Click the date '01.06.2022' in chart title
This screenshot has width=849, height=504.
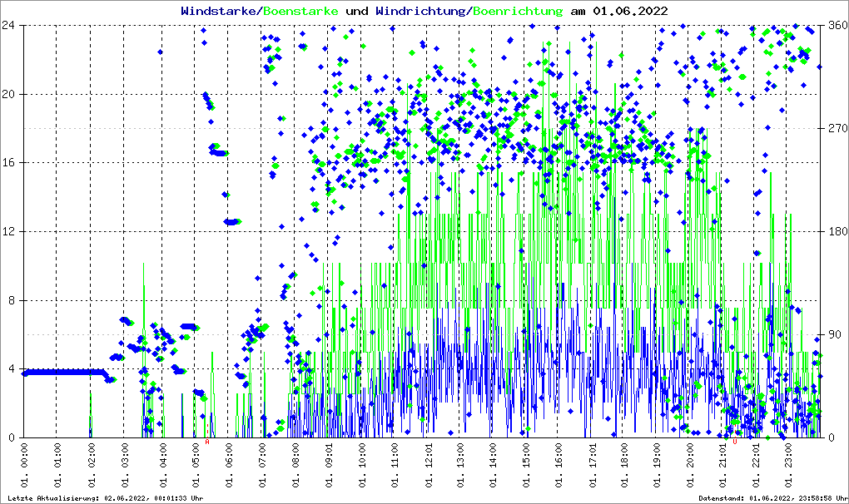click(x=629, y=11)
